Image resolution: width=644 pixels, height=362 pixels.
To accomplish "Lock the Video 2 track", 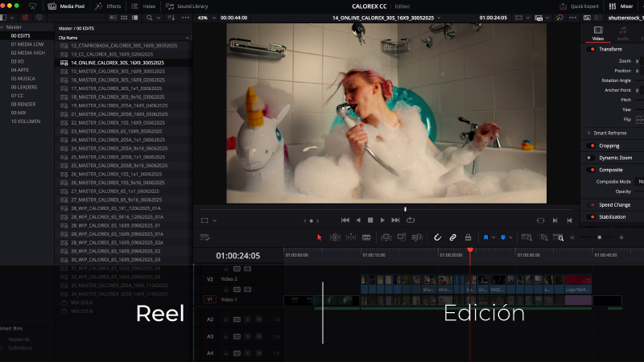I will pyautogui.click(x=226, y=290).
